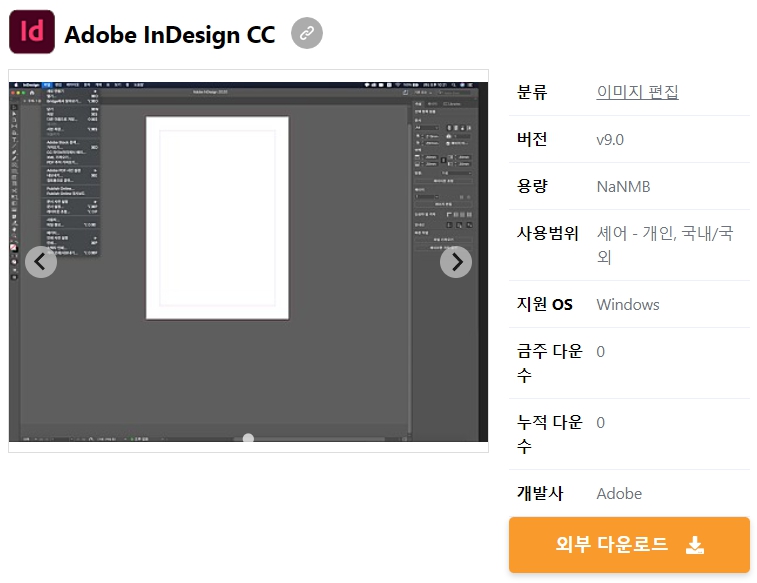Image resolution: width=757 pixels, height=583 pixels.
Task: Select the 사용범위 label
Action: pyautogui.click(x=547, y=234)
